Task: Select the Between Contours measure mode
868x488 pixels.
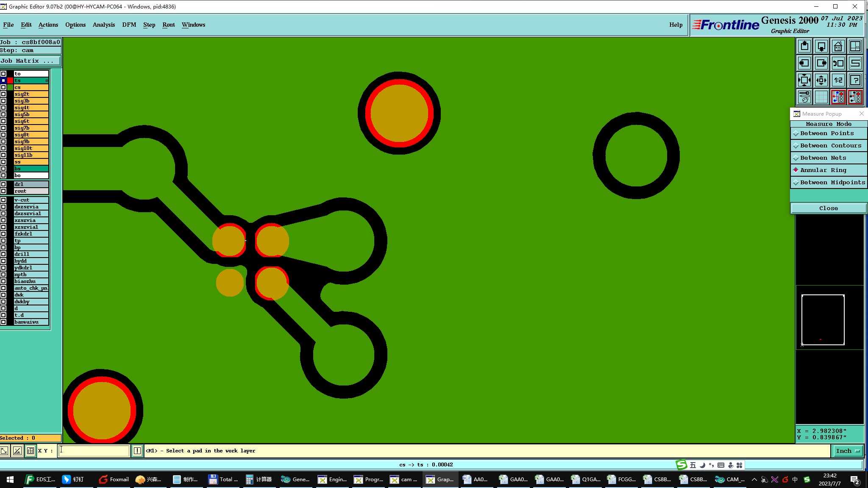Action: click(x=829, y=145)
